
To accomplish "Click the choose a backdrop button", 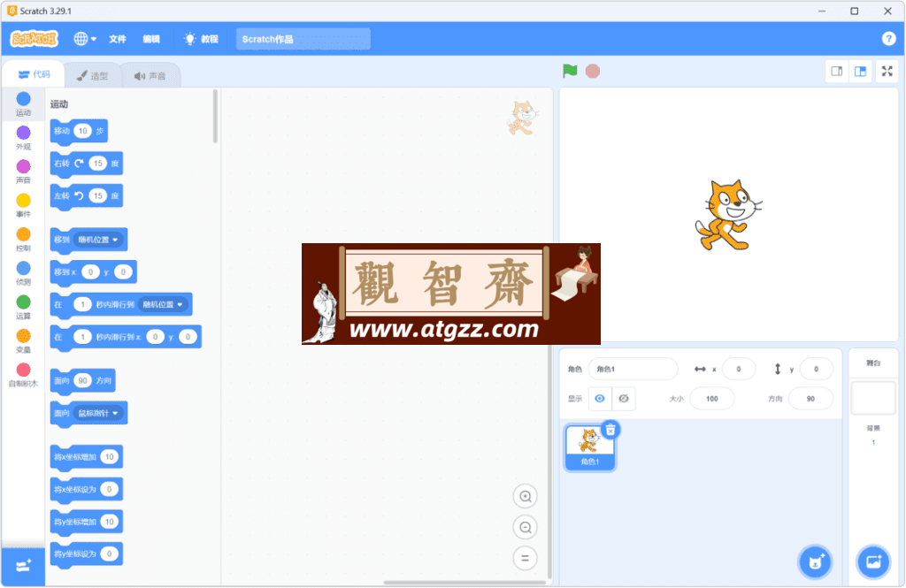I will 873,561.
